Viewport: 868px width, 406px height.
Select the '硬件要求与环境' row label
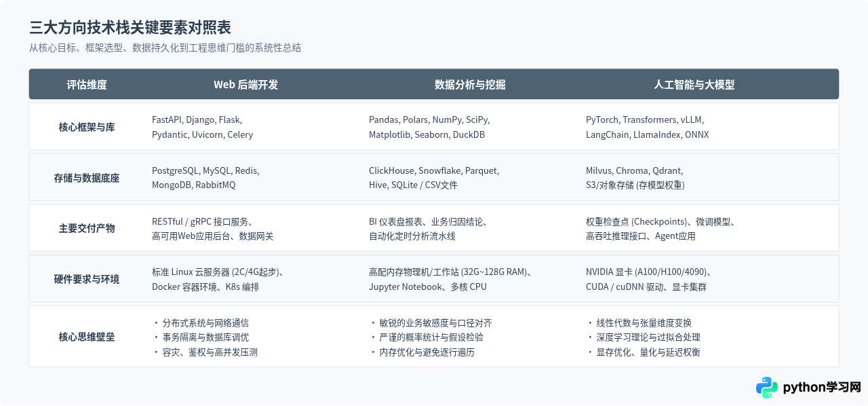point(87,279)
